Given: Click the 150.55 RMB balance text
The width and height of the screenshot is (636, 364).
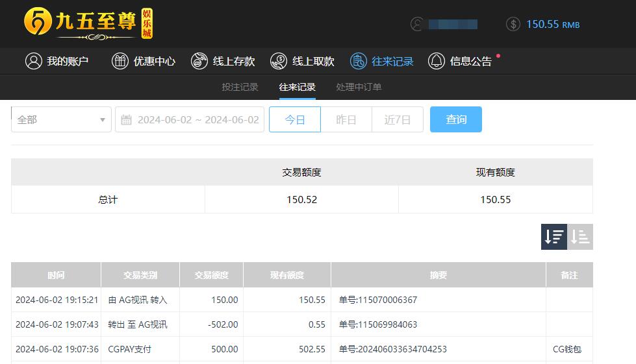Looking at the screenshot, I should (552, 24).
